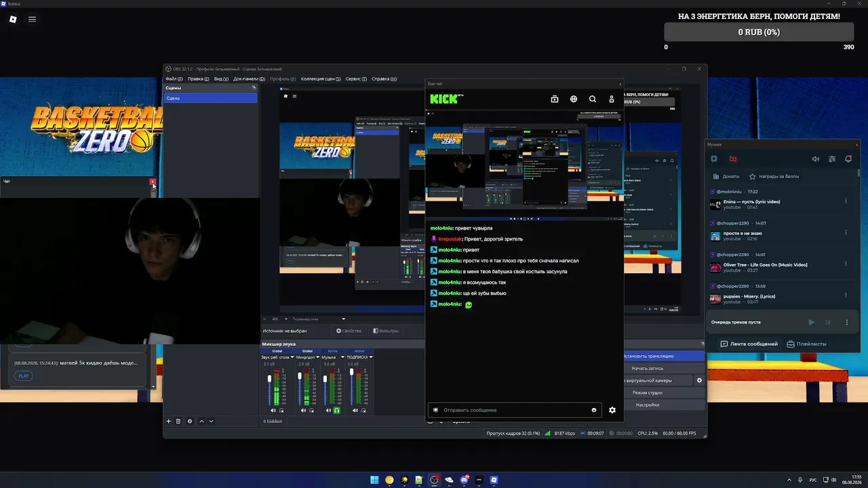Adjust the Музыка volume fader
The image size is (868, 488).
325,378
